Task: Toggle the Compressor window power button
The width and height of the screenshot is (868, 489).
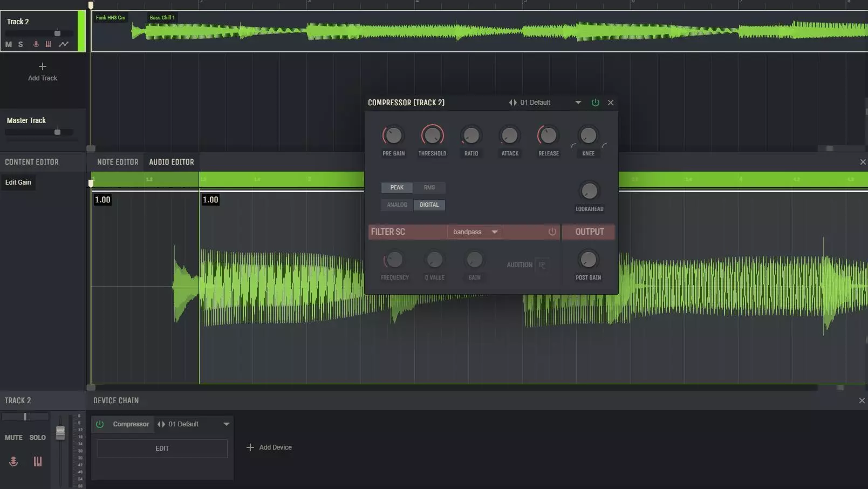Action: tap(595, 103)
